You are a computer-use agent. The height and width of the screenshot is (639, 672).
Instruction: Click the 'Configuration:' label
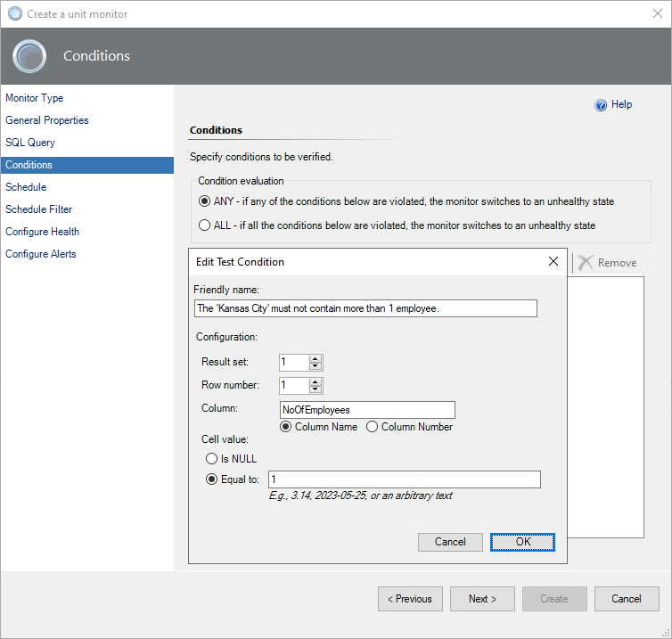tap(226, 337)
